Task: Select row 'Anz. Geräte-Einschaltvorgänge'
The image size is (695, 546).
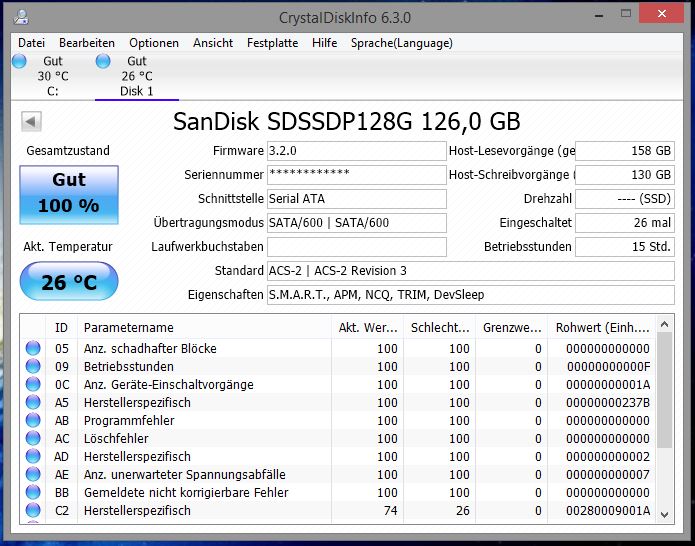Action: 339,384
